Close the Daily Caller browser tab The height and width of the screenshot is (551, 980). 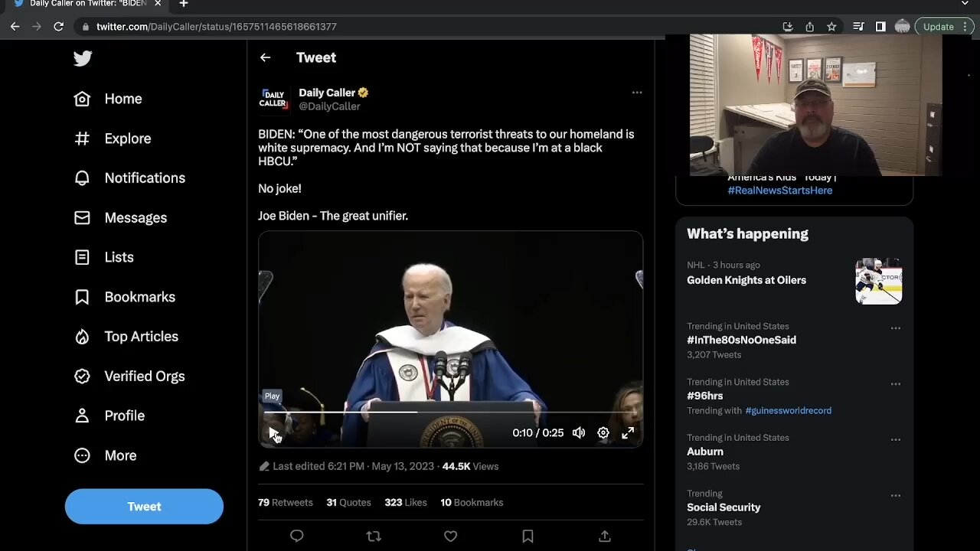pos(158,4)
